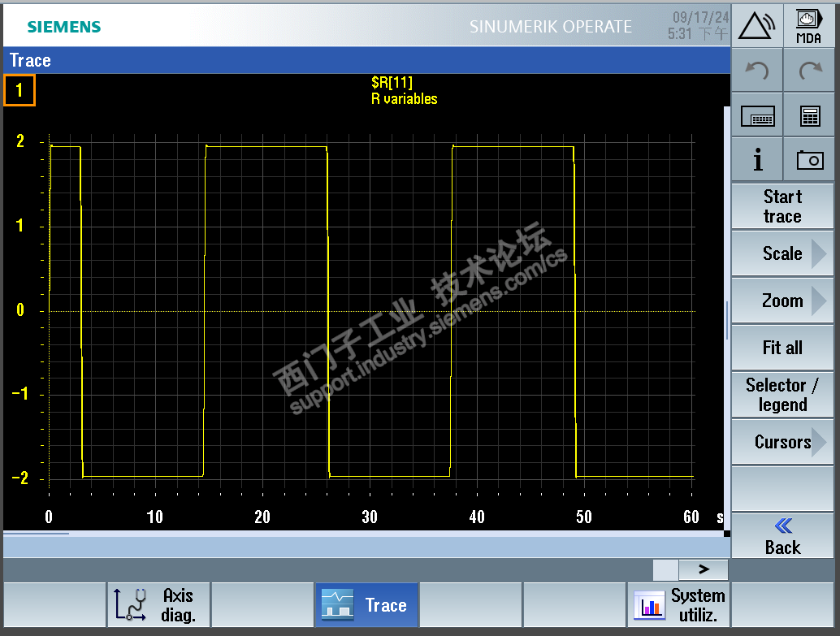Click the vertical scrollbar beside graph

click(x=727, y=318)
